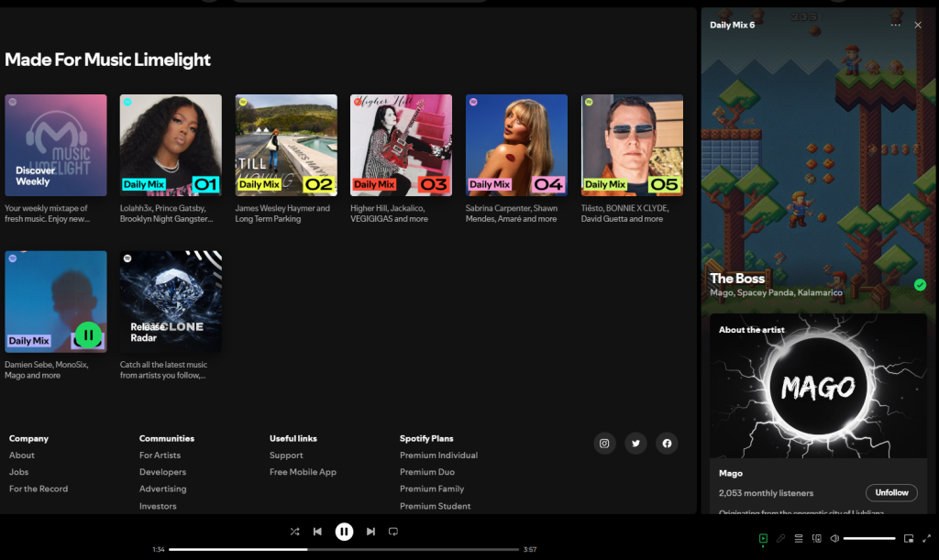Toggle shuffle playback
The width and height of the screenshot is (939, 560).
[294, 532]
